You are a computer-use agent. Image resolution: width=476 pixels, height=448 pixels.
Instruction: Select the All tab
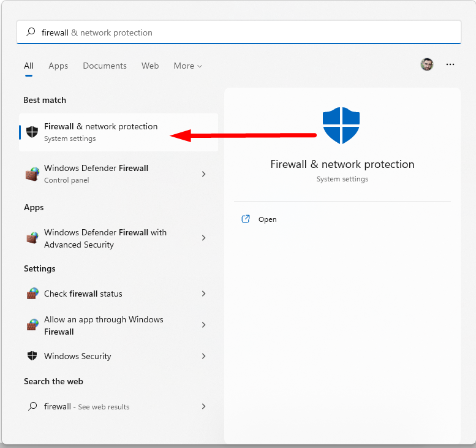[x=29, y=66]
